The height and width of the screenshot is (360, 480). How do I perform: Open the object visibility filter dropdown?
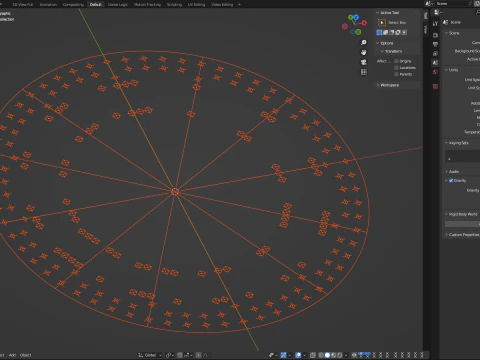(273, 355)
